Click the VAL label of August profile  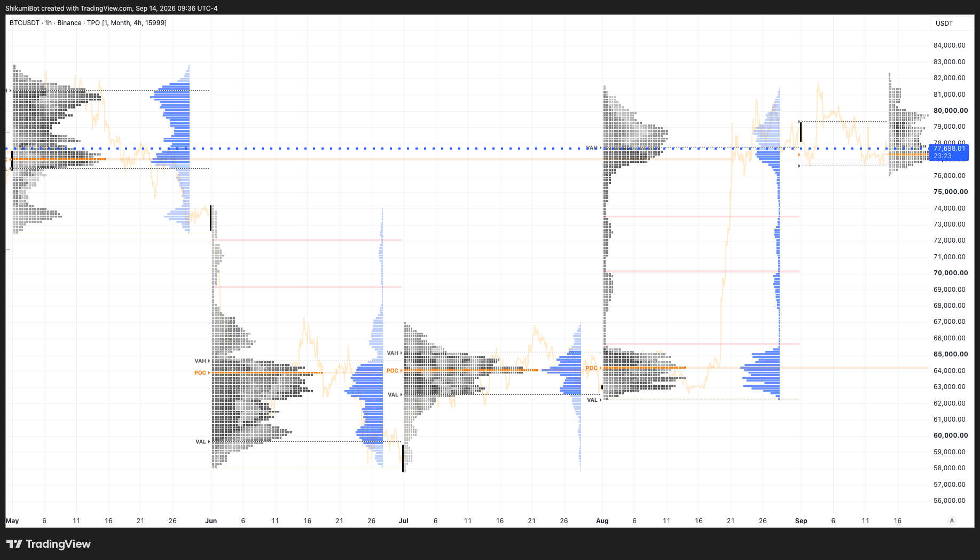592,400
